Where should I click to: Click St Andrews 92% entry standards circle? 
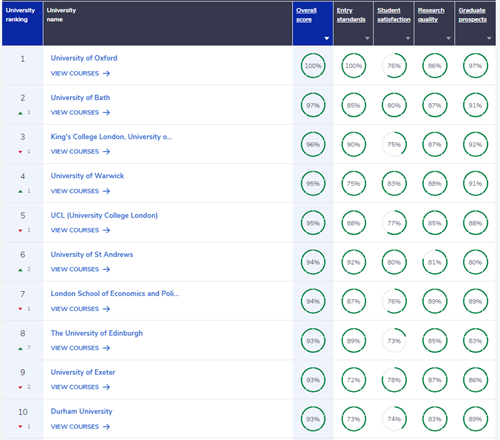tap(353, 262)
